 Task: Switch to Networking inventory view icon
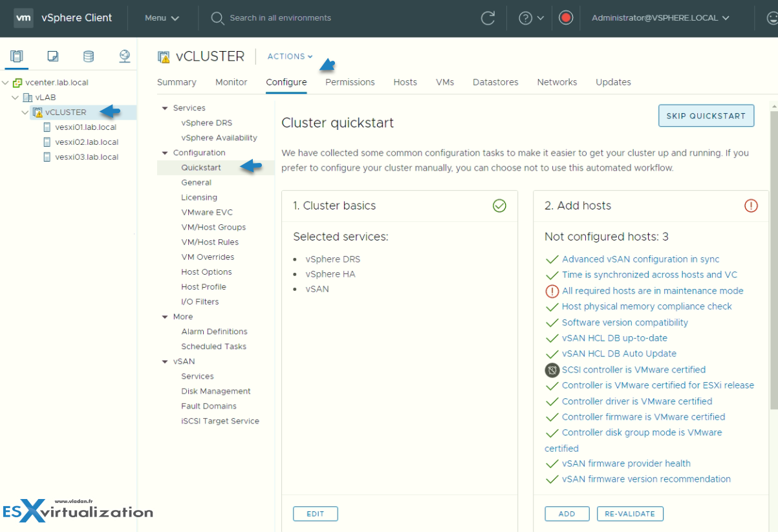[x=125, y=56]
